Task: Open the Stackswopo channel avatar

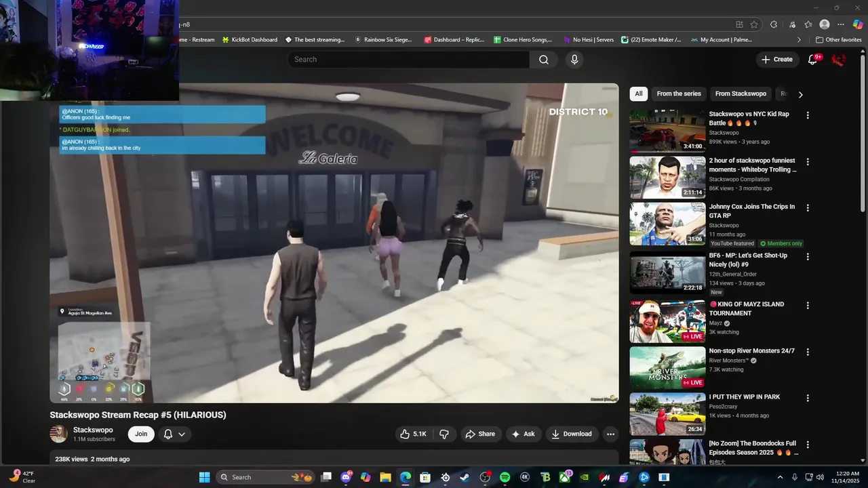Action: (x=59, y=434)
